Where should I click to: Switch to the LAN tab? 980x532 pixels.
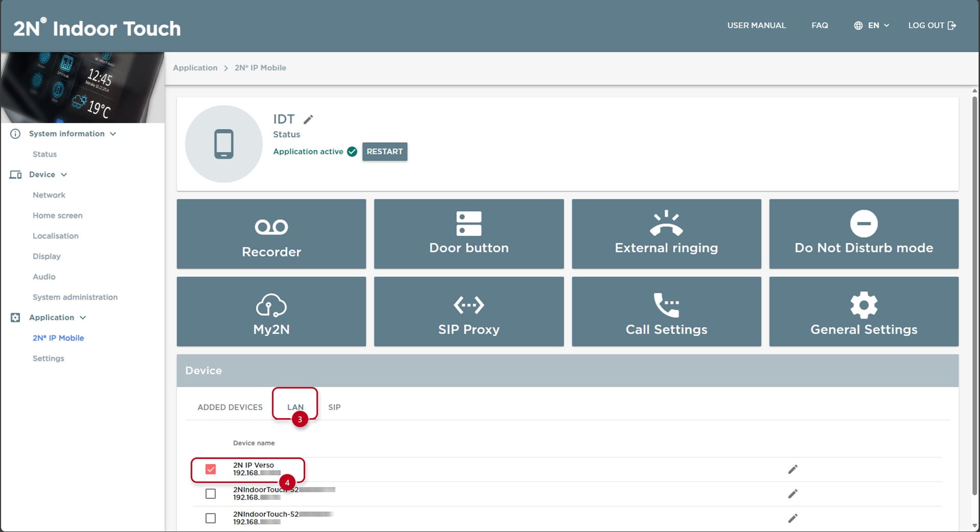pos(295,407)
